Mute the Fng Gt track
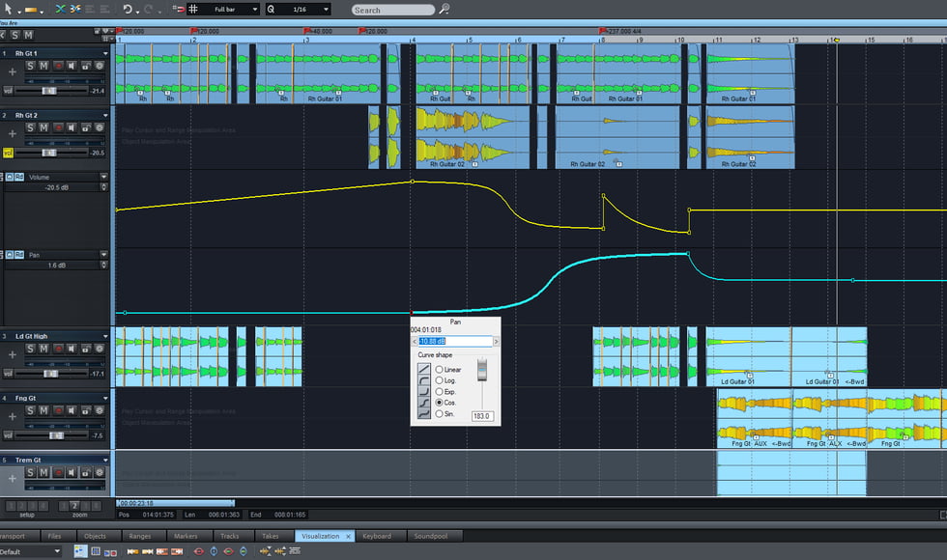 (x=43, y=410)
